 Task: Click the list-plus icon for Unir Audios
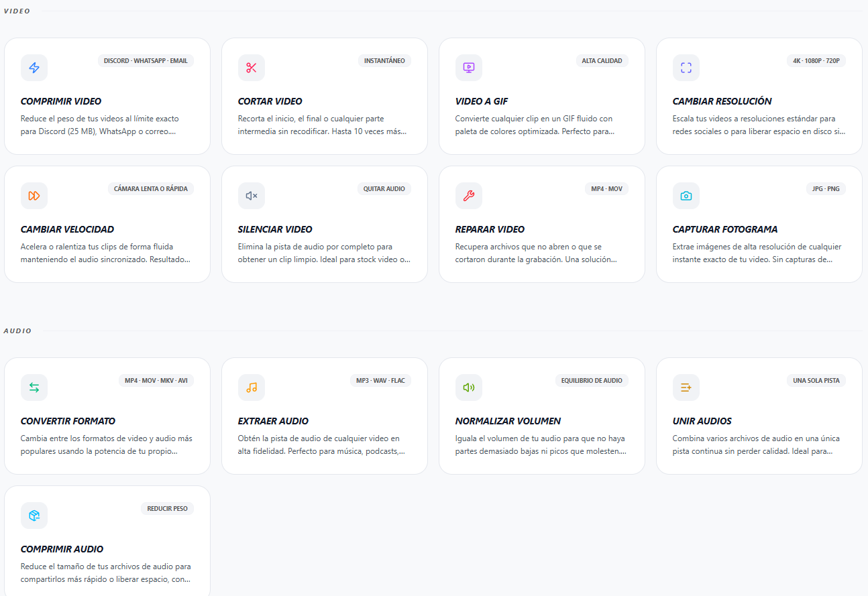[686, 388]
